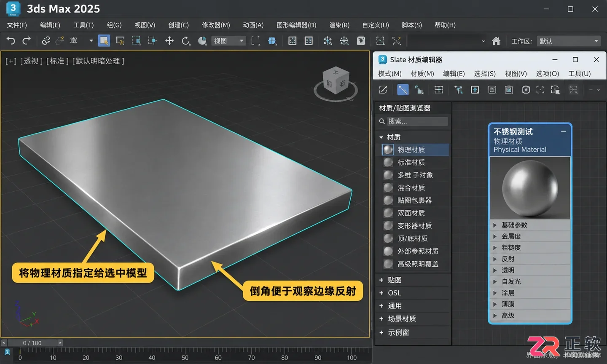The image size is (607, 364).
Task: Open 材质(M) menu in Slate editor
Action: coord(422,74)
